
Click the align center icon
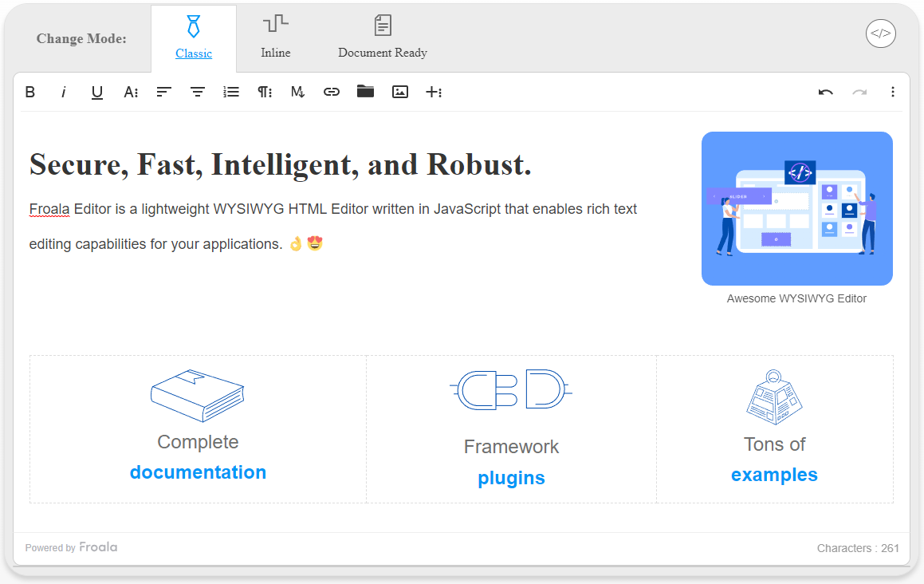(x=198, y=92)
